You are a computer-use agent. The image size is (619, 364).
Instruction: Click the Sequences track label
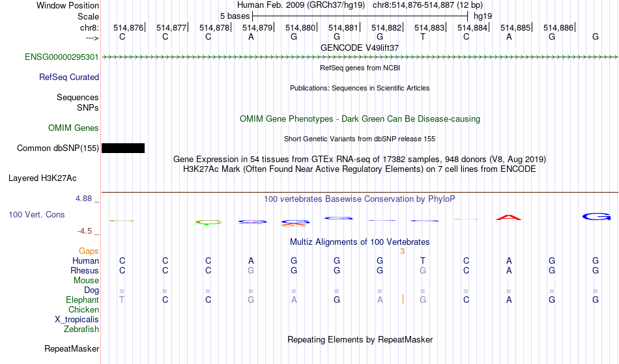[x=78, y=98]
